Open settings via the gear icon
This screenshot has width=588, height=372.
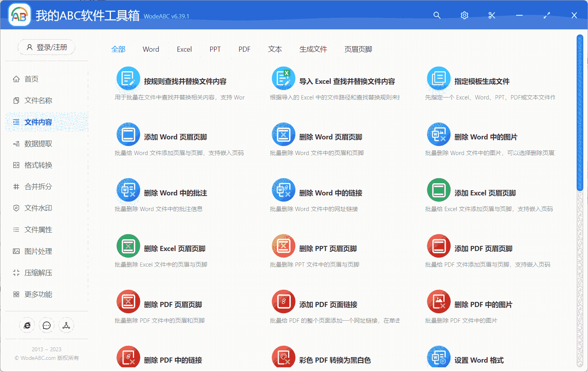(464, 15)
